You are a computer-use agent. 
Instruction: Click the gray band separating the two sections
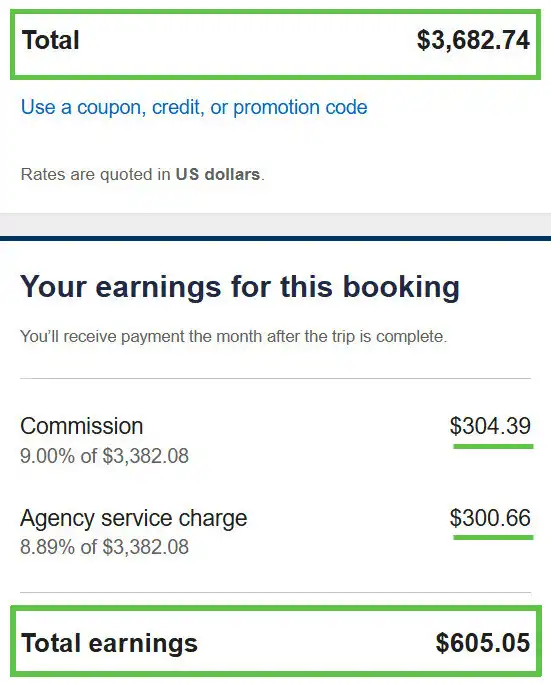[275, 224]
